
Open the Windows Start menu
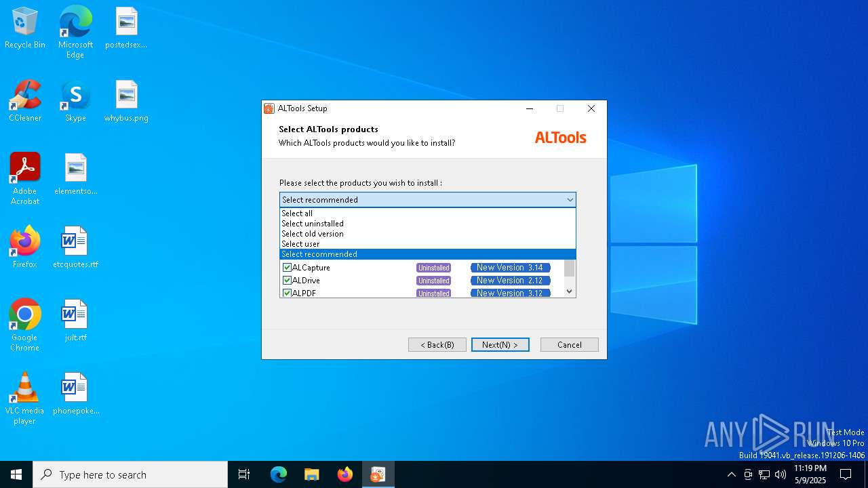pos(16,474)
